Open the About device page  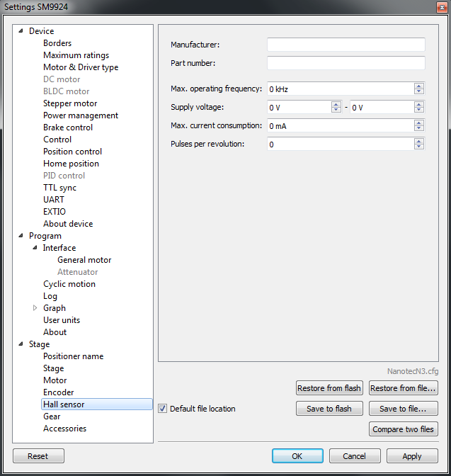pyautogui.click(x=67, y=224)
